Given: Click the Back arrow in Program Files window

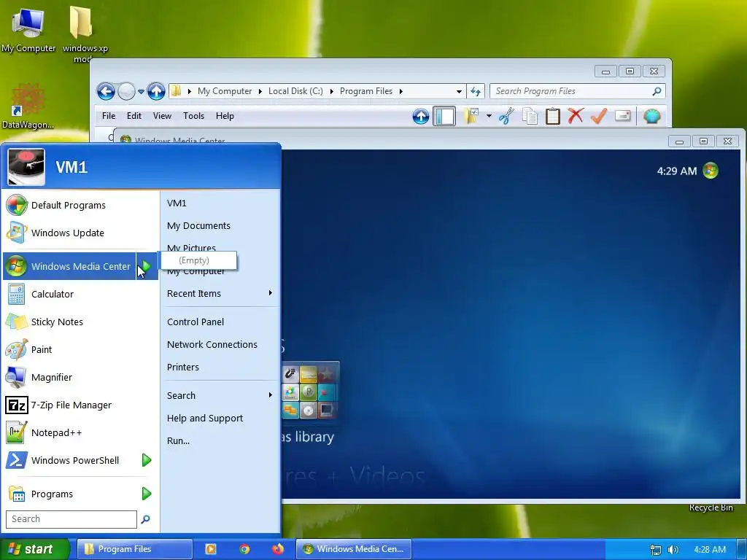Looking at the screenshot, I should [x=106, y=91].
